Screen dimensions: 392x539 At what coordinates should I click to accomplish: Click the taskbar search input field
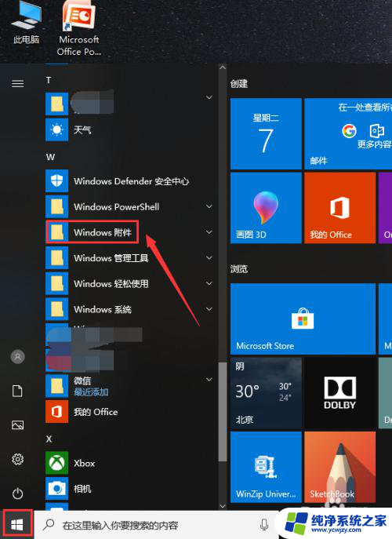[x=156, y=525]
